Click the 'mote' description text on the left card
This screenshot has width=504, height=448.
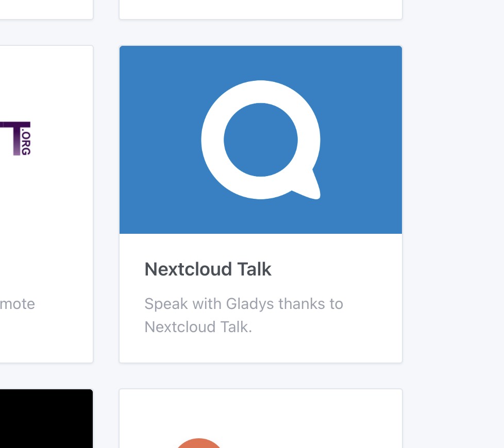pyautogui.click(x=17, y=304)
